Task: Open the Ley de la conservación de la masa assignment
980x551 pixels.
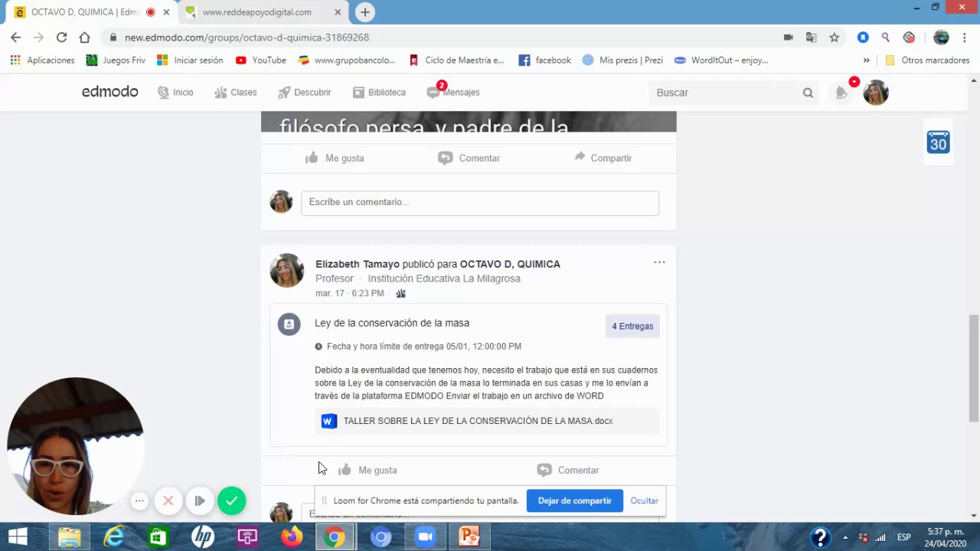Action: [x=392, y=323]
